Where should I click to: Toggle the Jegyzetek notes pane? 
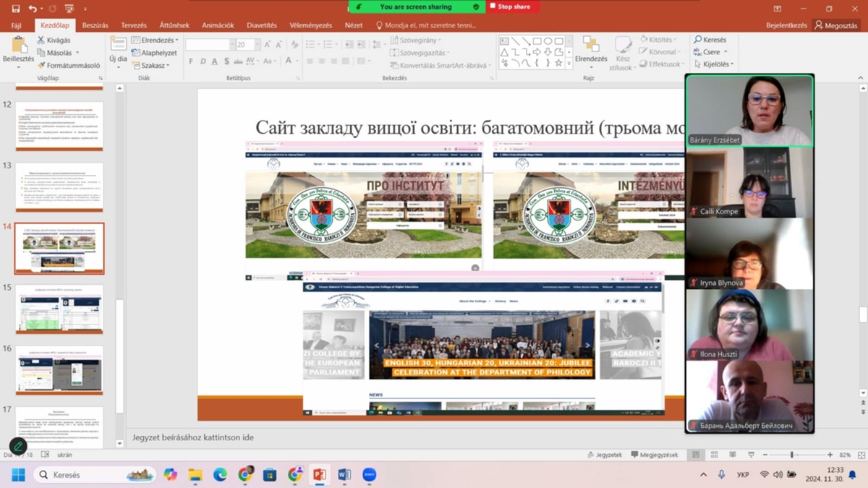point(605,455)
